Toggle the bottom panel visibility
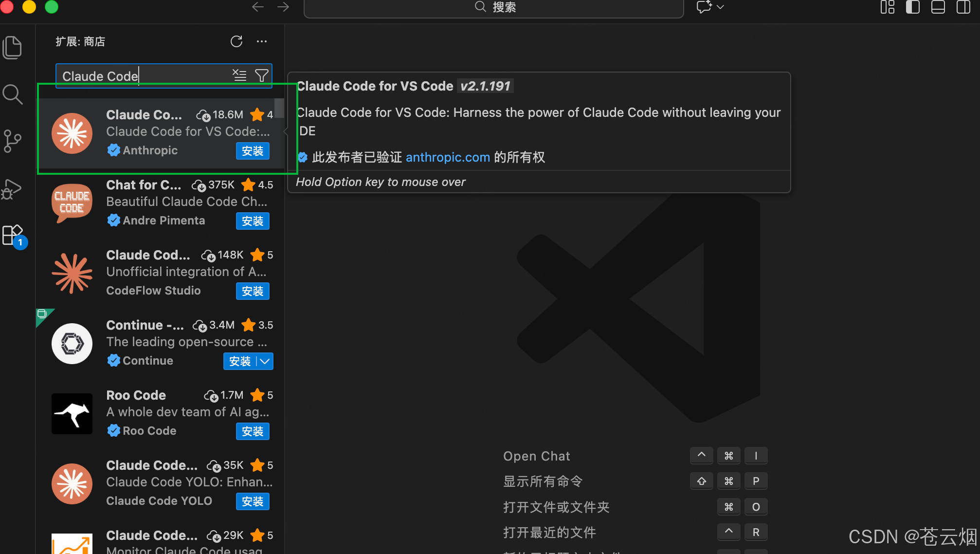The width and height of the screenshot is (980, 554). [938, 7]
